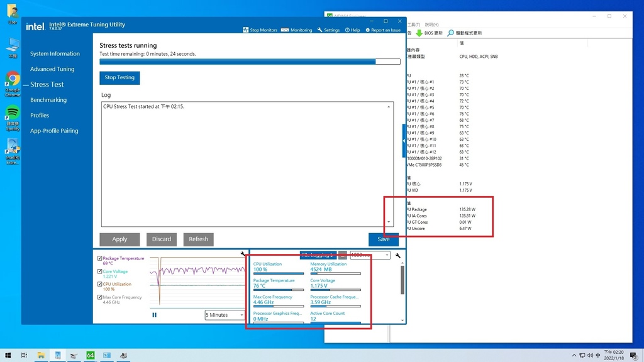Screen dimensions: 644x362
Task: Open Benchmarking in the sidebar
Action: click(x=48, y=100)
